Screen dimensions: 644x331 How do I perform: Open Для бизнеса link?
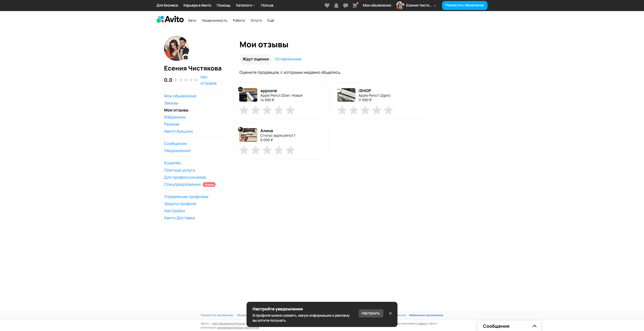(x=167, y=6)
